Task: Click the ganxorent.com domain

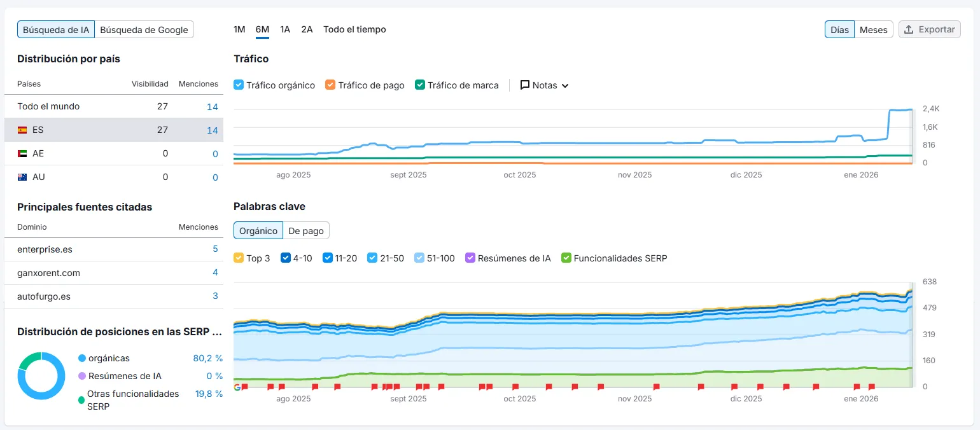Action: 48,272
